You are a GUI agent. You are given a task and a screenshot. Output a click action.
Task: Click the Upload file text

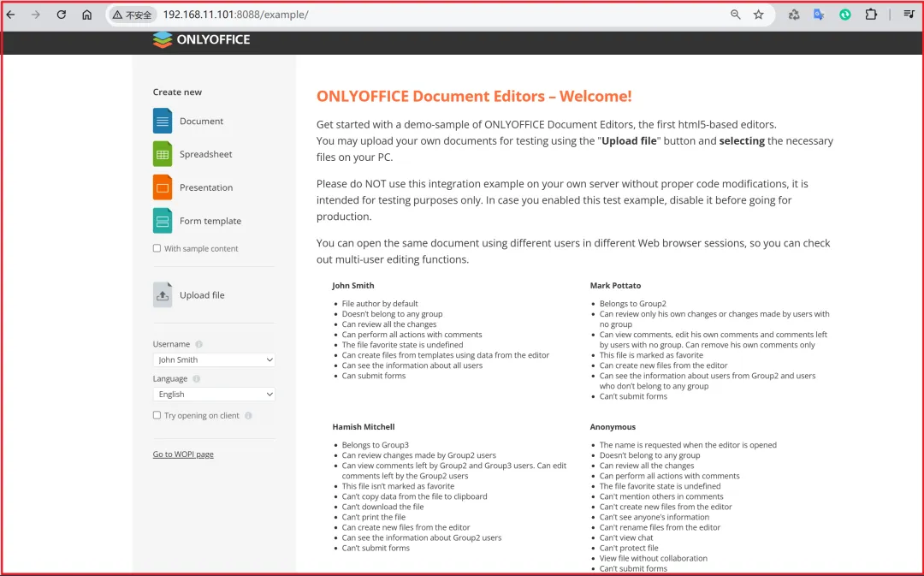(x=202, y=294)
